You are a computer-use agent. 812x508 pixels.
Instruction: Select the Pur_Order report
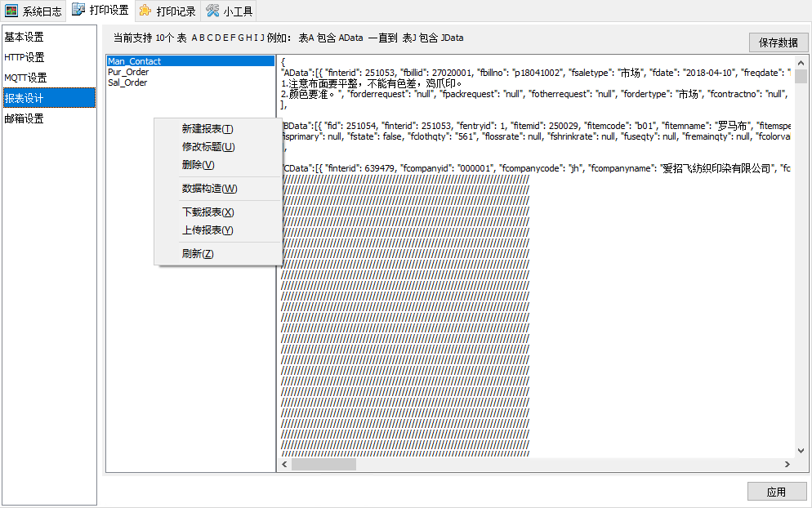[190, 72]
